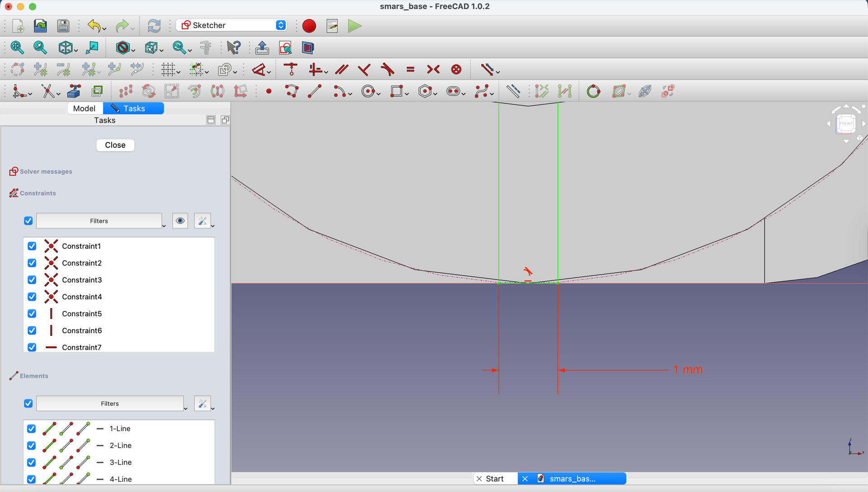This screenshot has width=868, height=492.
Task: Expand the constraints settings dropdown arrow
Action: click(213, 226)
